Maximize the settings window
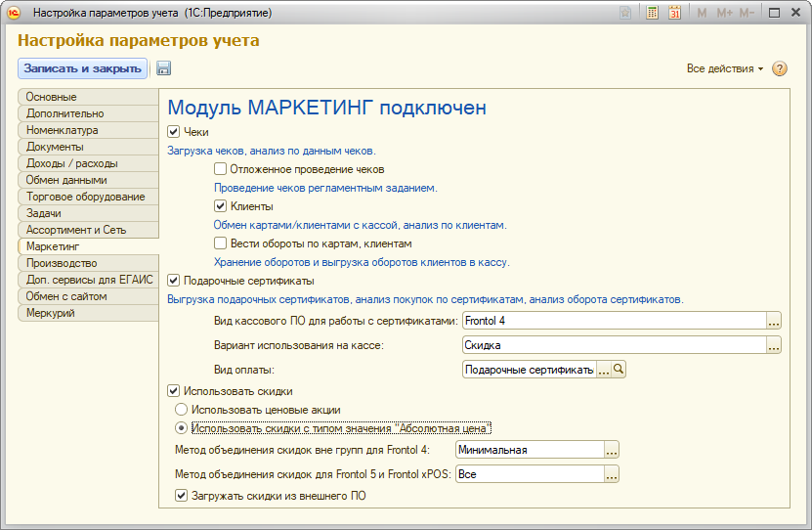This screenshot has height=530, width=812. click(x=774, y=13)
